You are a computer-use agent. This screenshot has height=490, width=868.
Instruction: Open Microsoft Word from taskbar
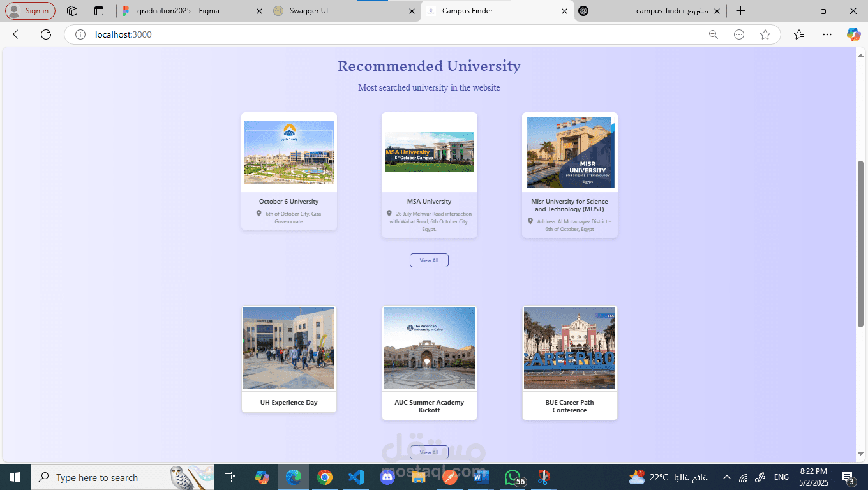(481, 477)
